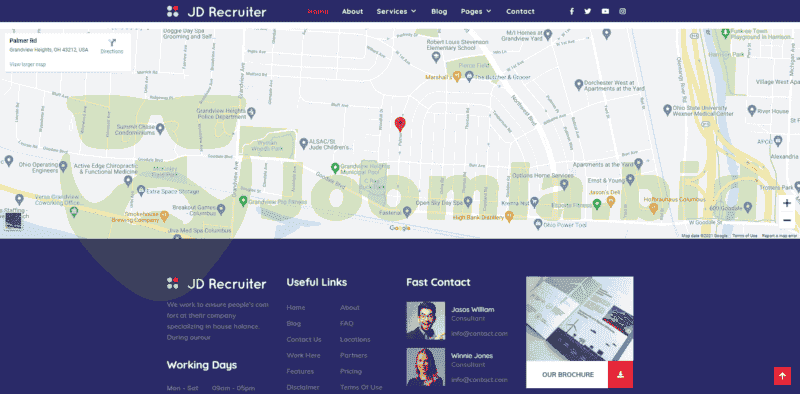
Task: Expand the Pages dropdown menu
Action: (476, 11)
